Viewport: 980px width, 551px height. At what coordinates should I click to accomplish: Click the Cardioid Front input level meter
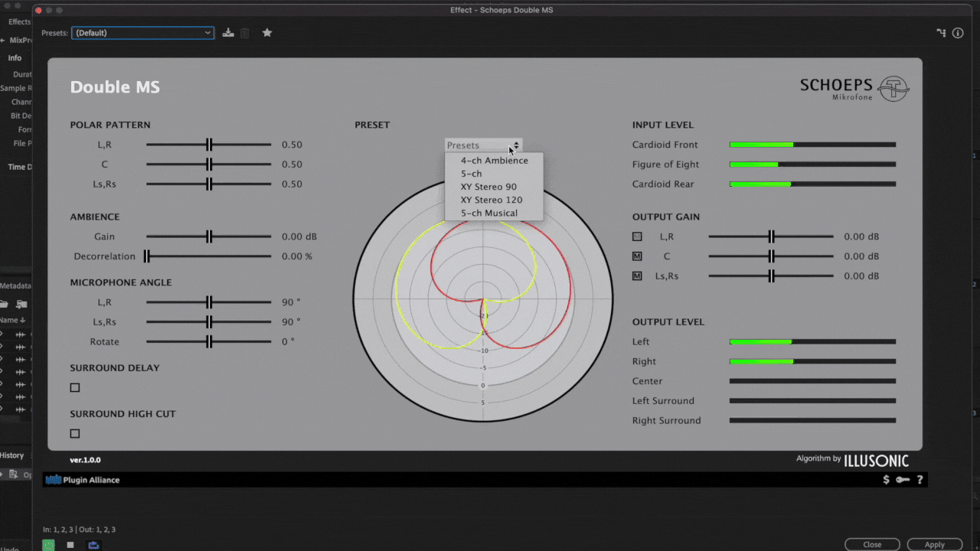pos(812,145)
